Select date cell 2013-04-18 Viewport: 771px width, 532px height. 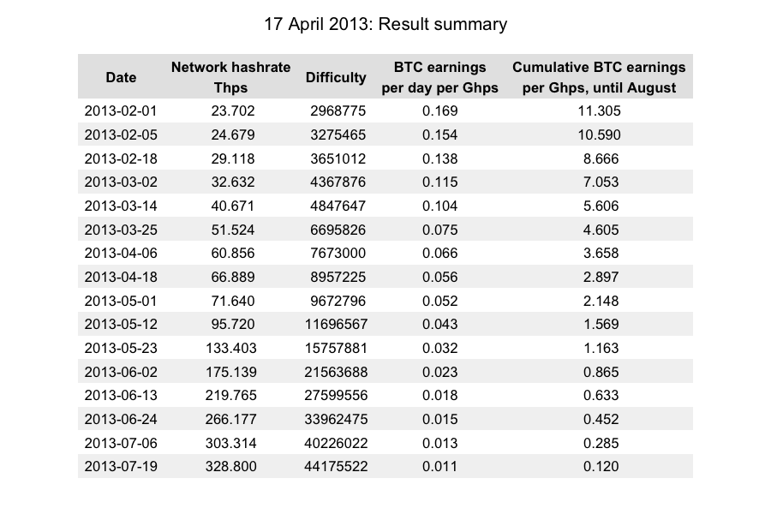[121, 277]
